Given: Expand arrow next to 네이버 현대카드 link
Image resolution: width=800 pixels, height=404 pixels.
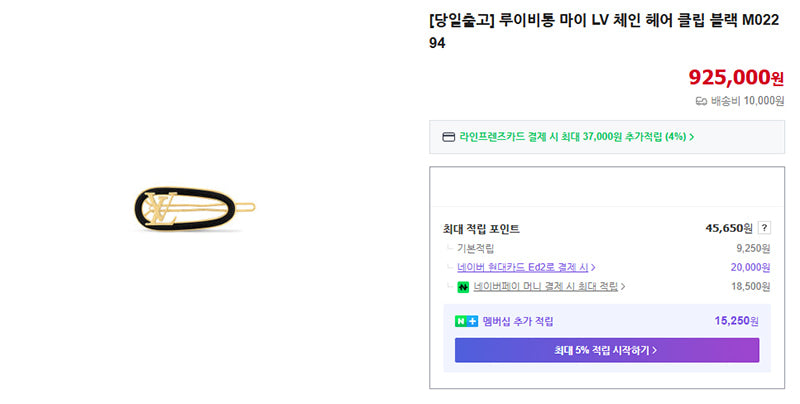Looking at the screenshot, I should [x=593, y=268].
